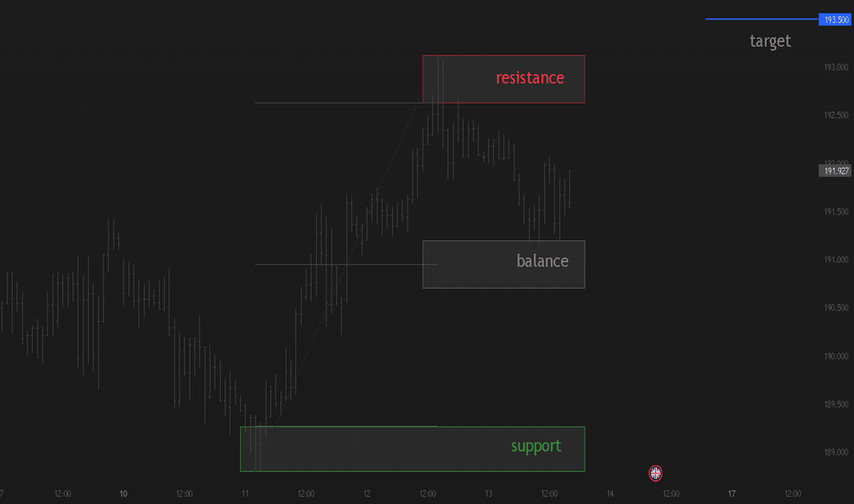Click the 189.000 price scale value
The width and height of the screenshot is (854, 504).
point(836,453)
